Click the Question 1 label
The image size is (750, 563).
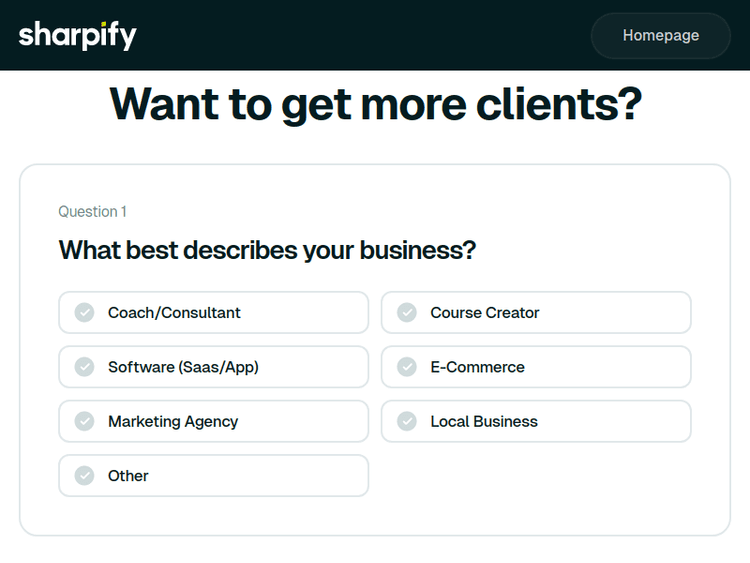(x=92, y=212)
